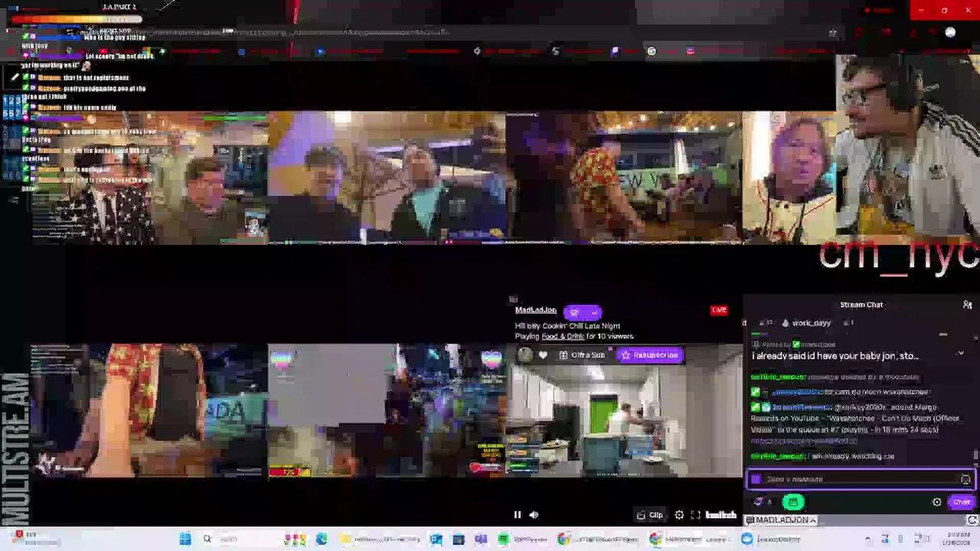Open the green Spotify taskbar icon
This screenshot has width=980, height=551.
click(x=502, y=540)
